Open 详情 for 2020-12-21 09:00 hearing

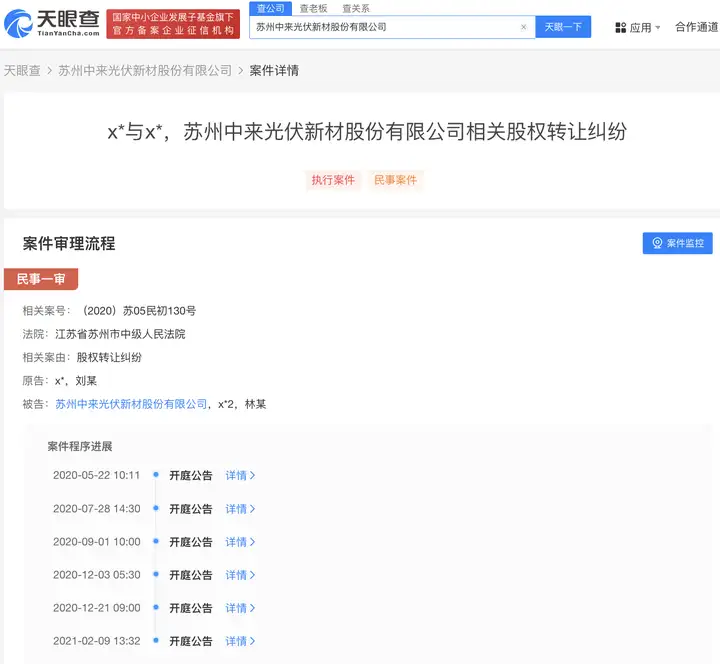(x=240, y=608)
